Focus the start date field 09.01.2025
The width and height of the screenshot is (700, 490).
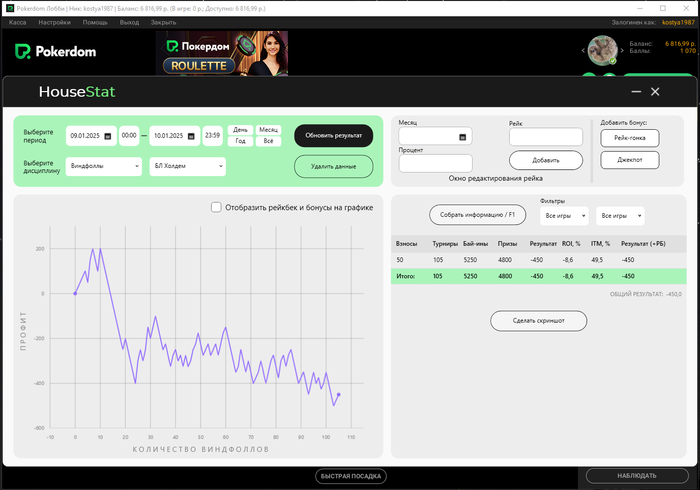pyautogui.click(x=91, y=136)
